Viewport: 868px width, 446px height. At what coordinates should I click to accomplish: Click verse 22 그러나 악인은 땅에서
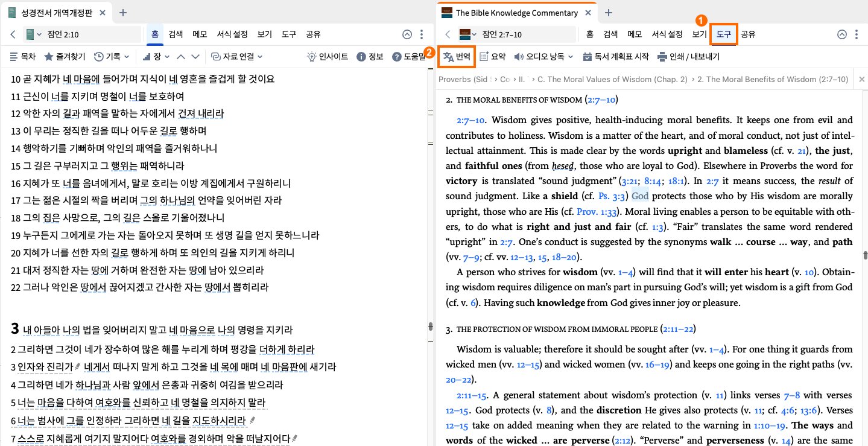click(x=140, y=287)
